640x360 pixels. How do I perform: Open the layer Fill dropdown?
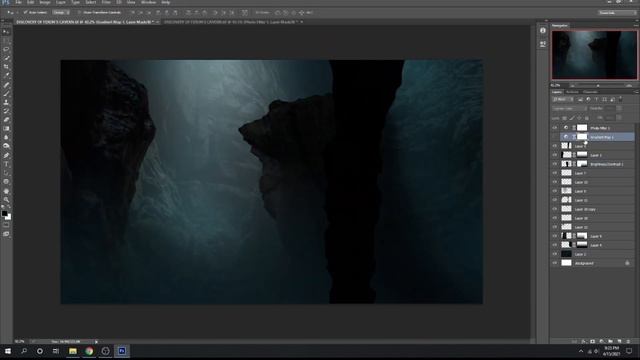point(619,118)
